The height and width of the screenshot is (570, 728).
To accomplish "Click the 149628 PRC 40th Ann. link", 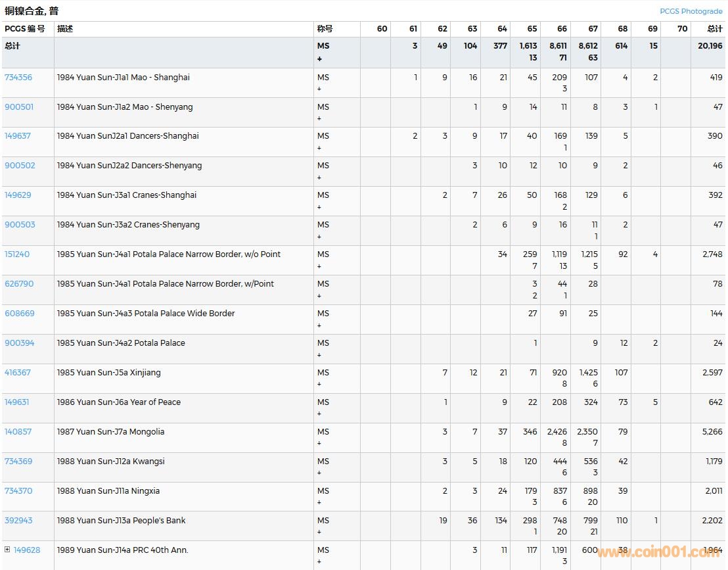I will pyautogui.click(x=27, y=550).
